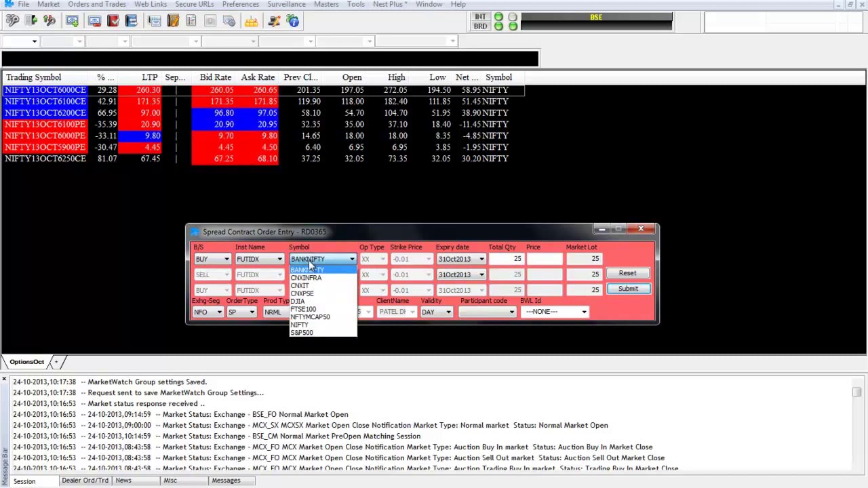
Task: Click the add market watch icon
Action: (72, 21)
